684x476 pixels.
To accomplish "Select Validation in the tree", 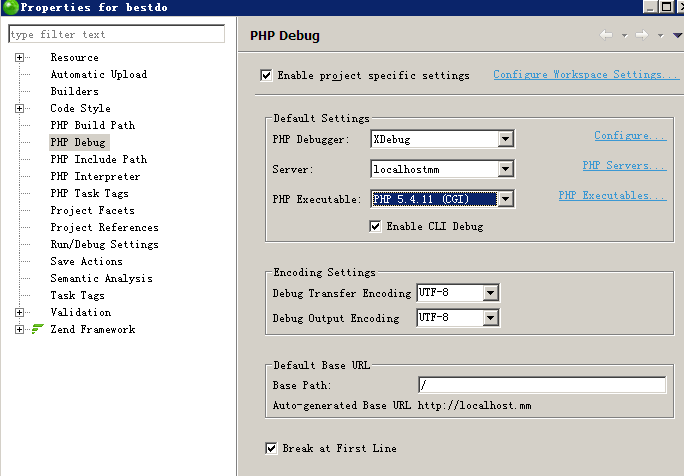I will pos(81,312).
